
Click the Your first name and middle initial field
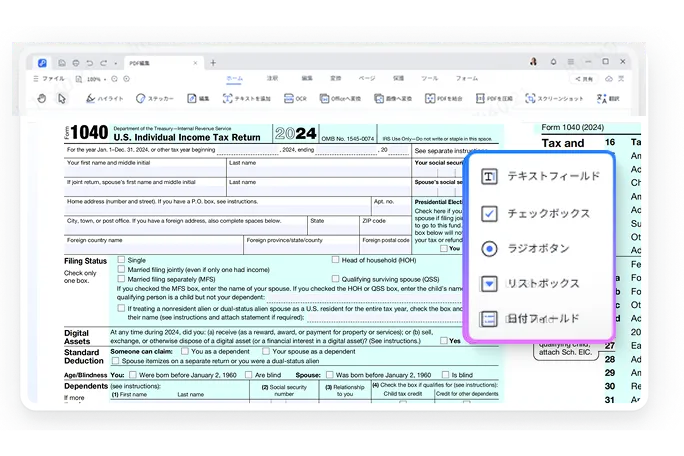tap(145, 171)
